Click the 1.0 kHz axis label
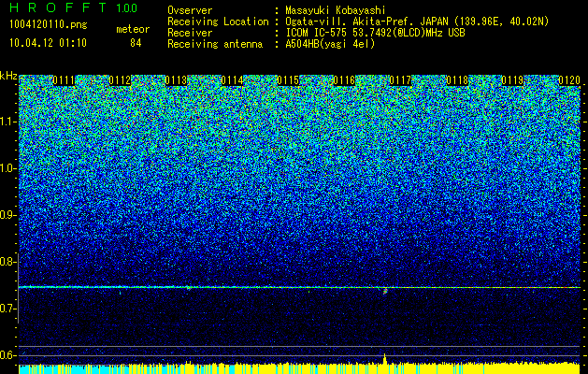 [x=7, y=168]
